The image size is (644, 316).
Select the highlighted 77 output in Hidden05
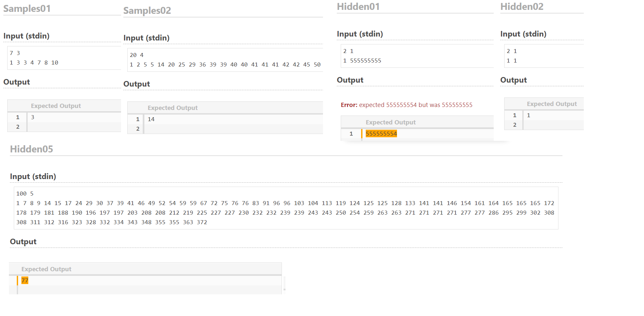(25, 280)
